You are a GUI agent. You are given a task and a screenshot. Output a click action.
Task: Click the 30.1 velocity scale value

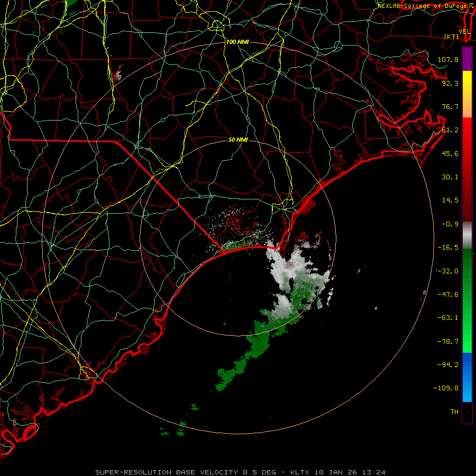[450, 177]
